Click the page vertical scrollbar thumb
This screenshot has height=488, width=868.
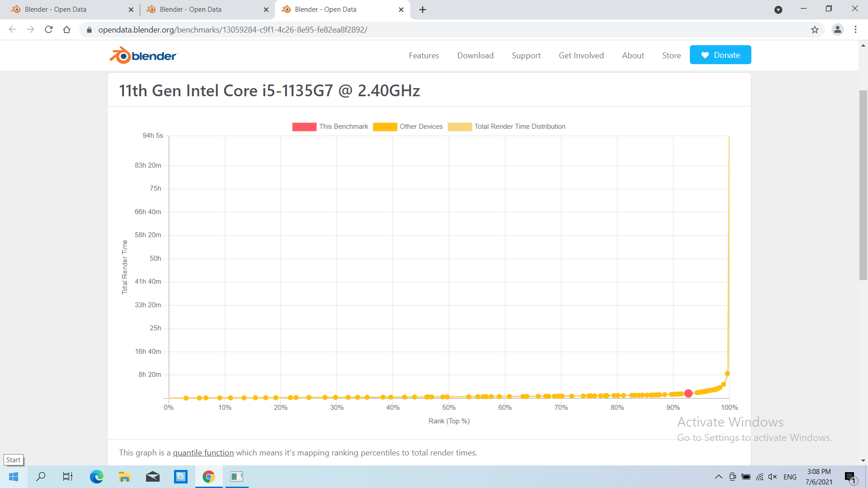coord(863,185)
